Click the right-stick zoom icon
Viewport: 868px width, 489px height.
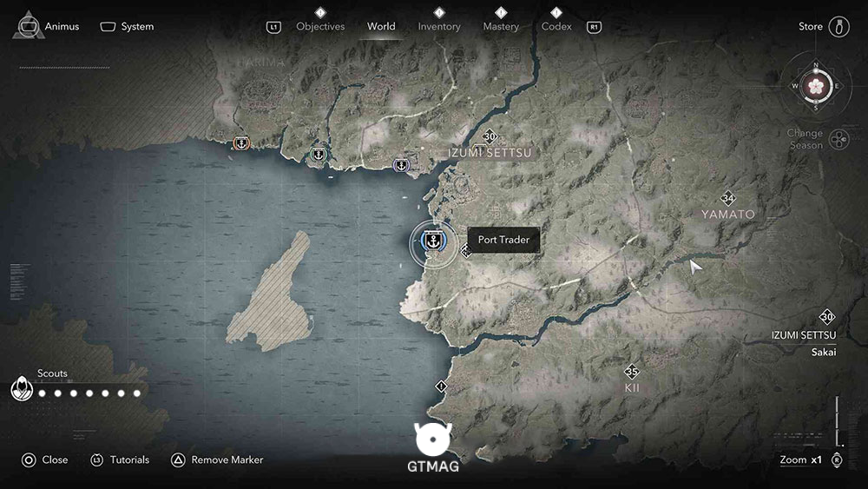(837, 459)
